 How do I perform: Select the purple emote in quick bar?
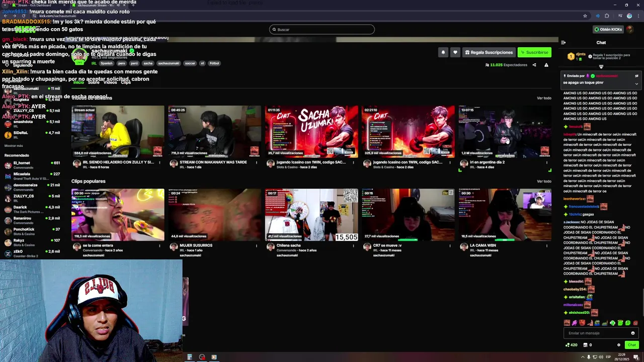tap(574, 323)
